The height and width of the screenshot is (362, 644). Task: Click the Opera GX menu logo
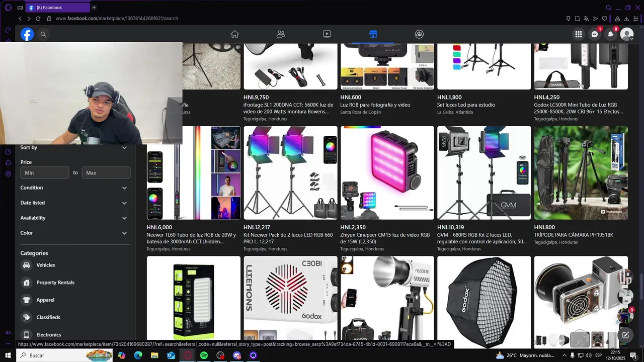(x=8, y=8)
